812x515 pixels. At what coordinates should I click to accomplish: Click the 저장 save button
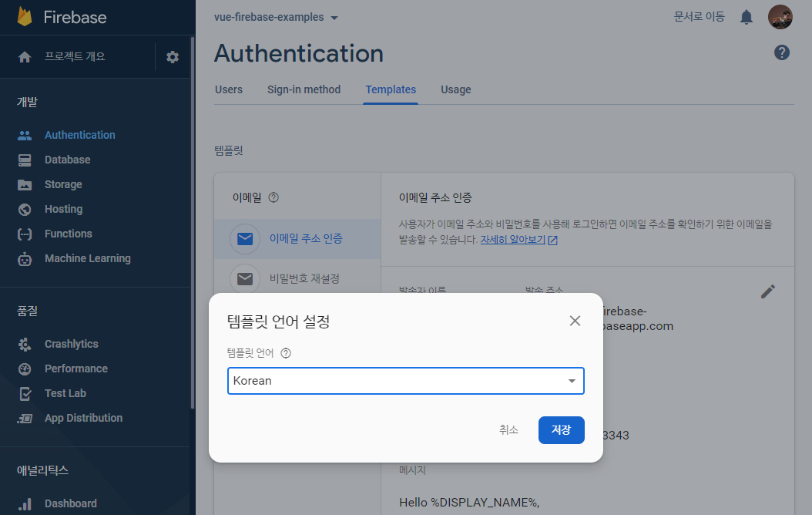point(562,430)
